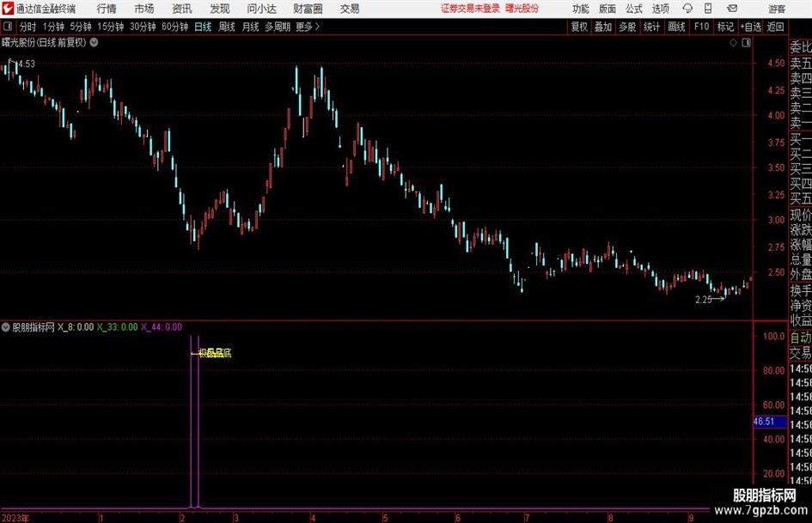Viewport: 812px width, 523px height.
Task: Select the 日线 daily period tab
Action: click(x=203, y=27)
